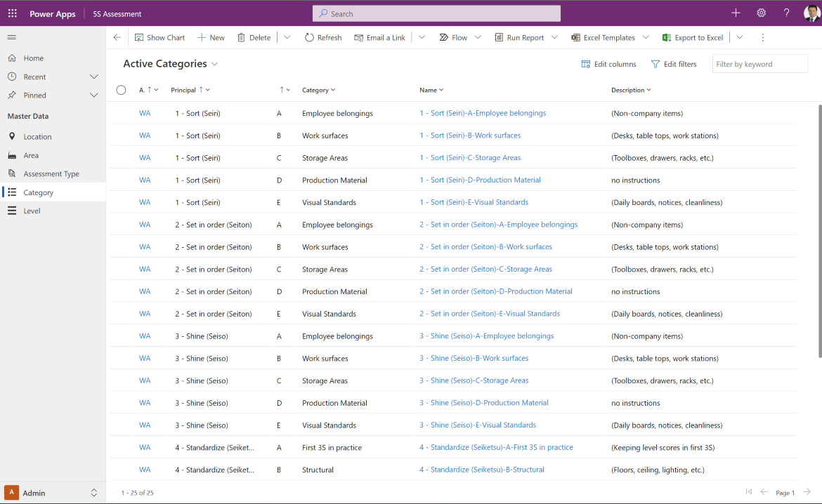822x504 pixels.
Task: Click the Help question mark icon
Action: coord(786,13)
